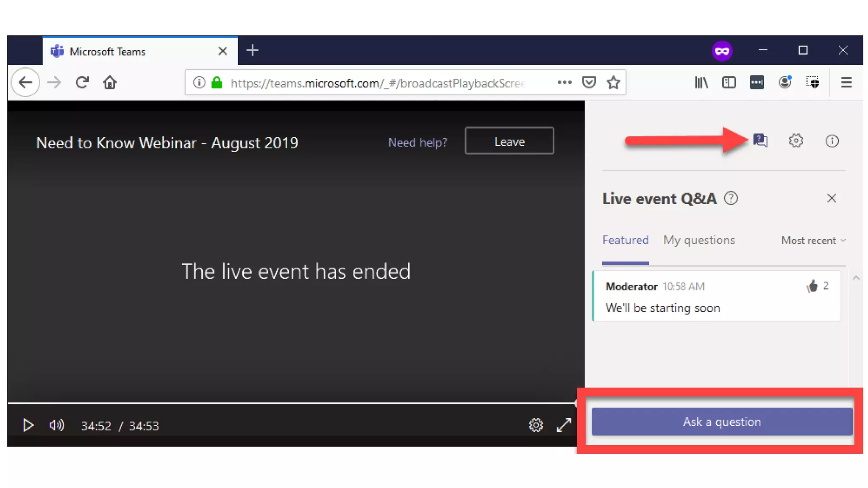This screenshot has width=868, height=488.
Task: Like the Moderator's message with thumbs up
Action: (x=812, y=286)
